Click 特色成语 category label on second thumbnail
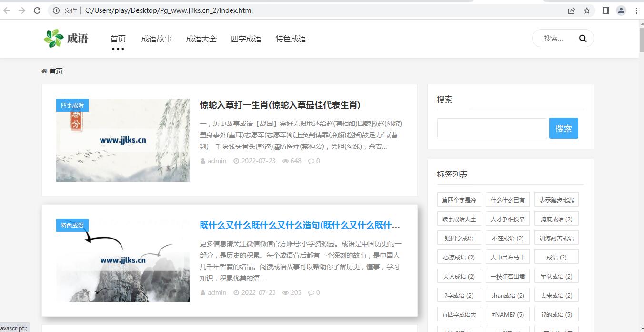The image size is (644, 332). [72, 225]
